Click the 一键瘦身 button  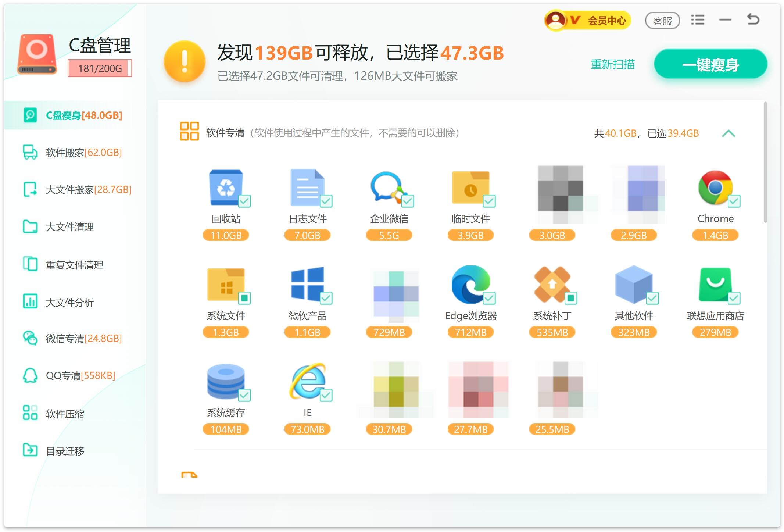click(x=710, y=64)
